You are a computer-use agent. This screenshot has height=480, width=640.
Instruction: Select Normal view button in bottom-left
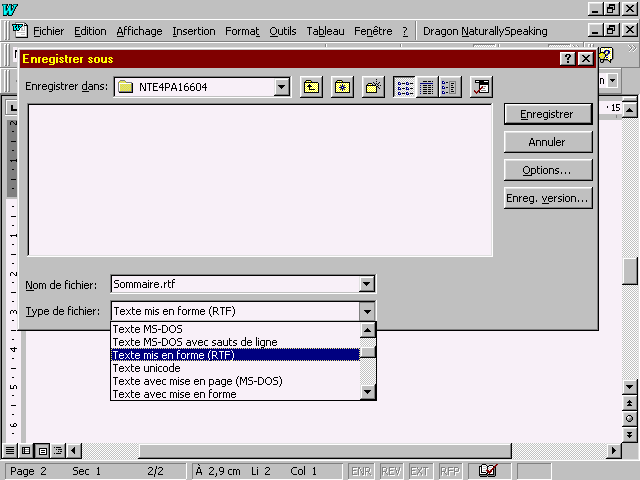coord(10,451)
